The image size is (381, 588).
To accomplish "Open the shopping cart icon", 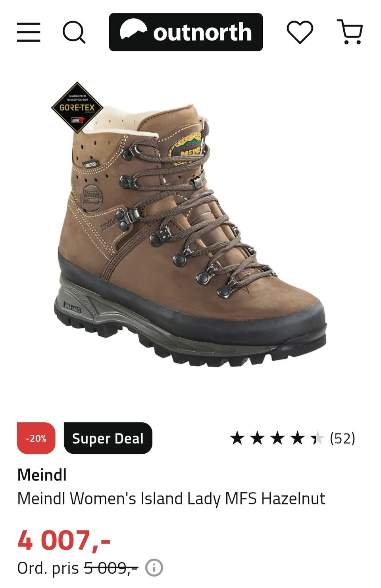I will 350,32.
